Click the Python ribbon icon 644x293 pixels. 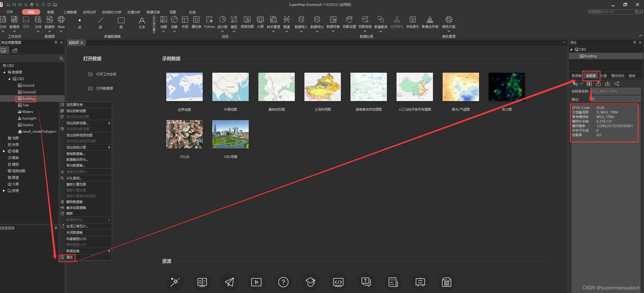[209, 22]
